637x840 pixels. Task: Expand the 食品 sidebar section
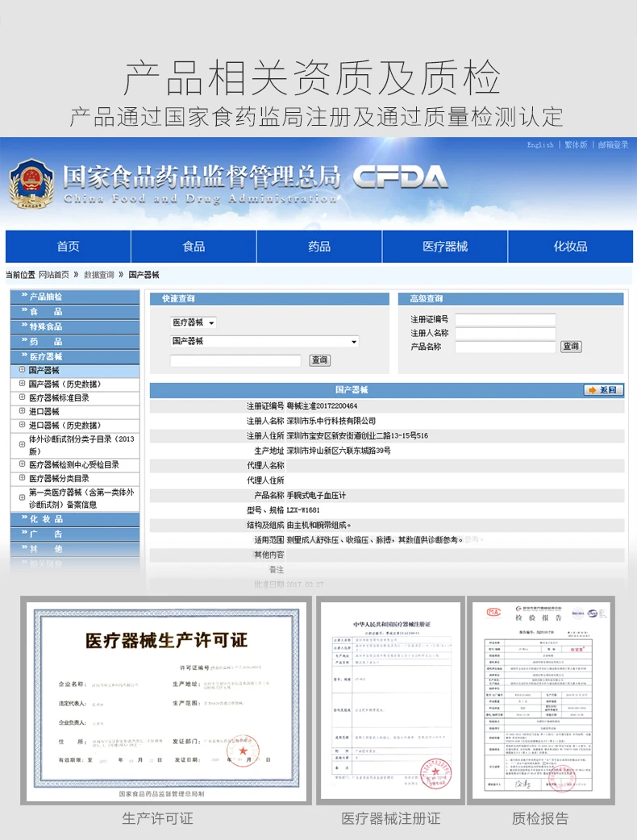[75, 312]
